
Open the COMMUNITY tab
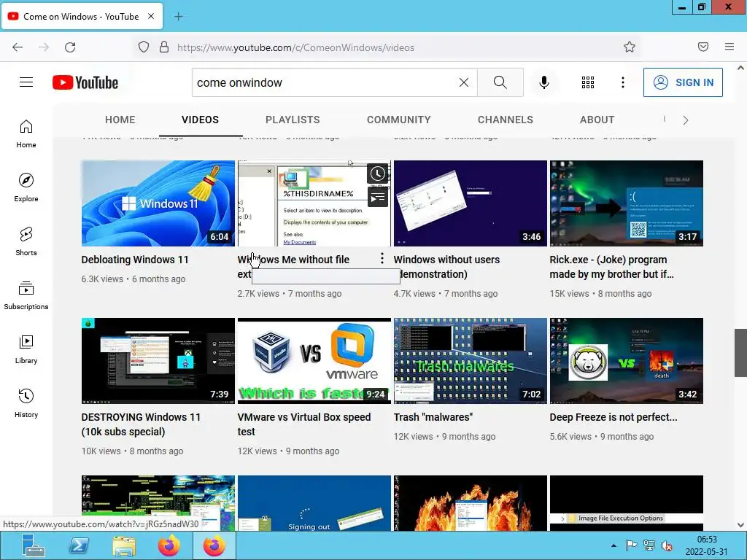[x=399, y=120]
